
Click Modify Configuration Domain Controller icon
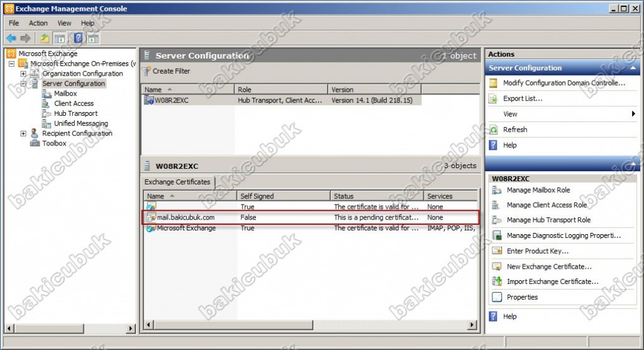pyautogui.click(x=493, y=83)
